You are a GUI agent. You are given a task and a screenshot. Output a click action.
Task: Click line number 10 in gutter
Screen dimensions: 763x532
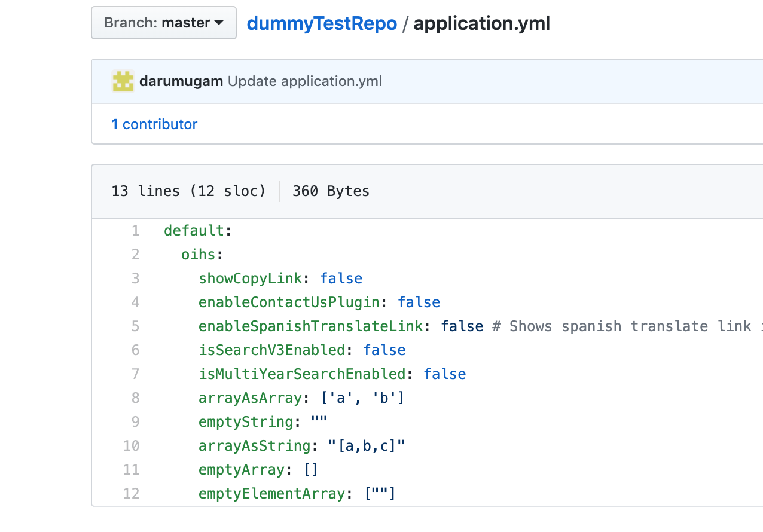point(132,446)
